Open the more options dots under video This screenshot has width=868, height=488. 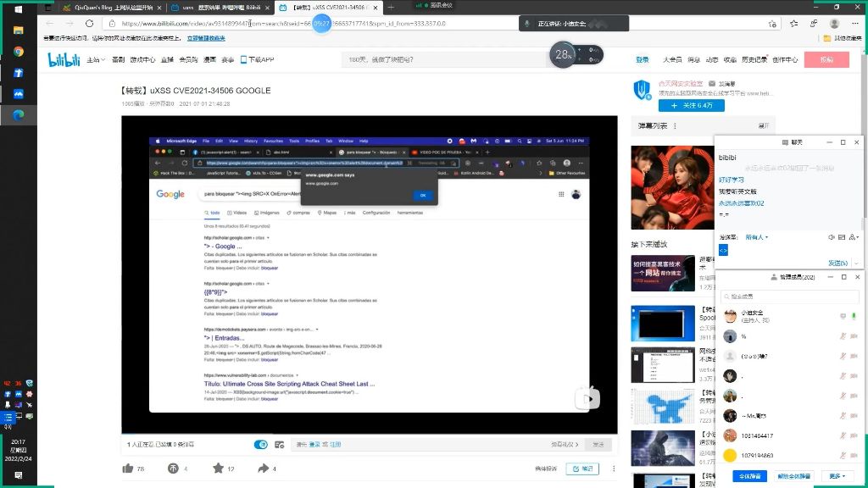(614, 469)
